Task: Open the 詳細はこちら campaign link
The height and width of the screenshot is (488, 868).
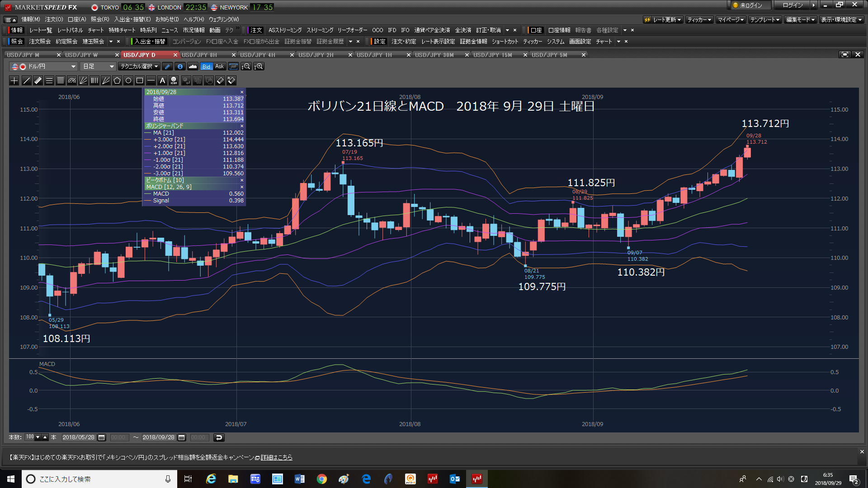Action: click(276, 458)
